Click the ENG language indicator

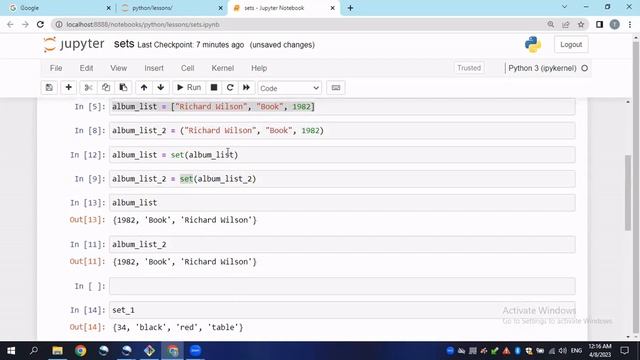(x=576, y=351)
